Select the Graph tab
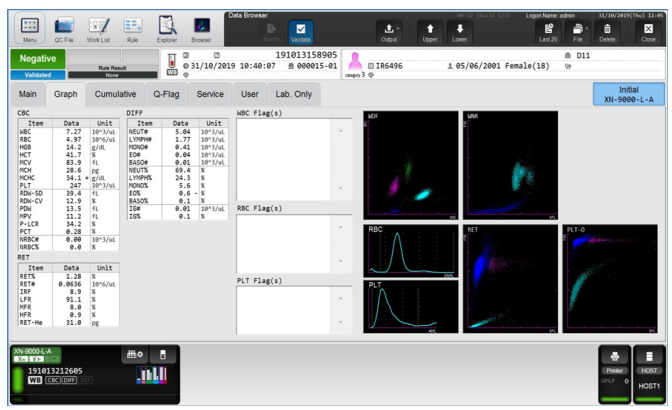 point(66,94)
